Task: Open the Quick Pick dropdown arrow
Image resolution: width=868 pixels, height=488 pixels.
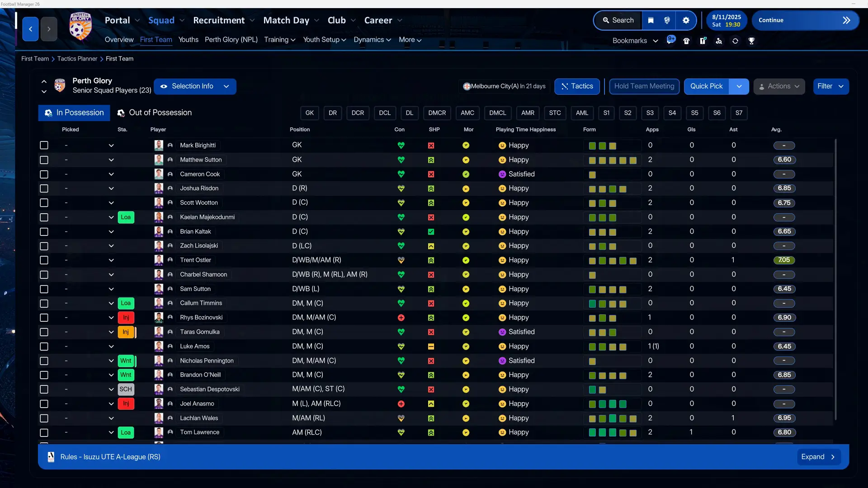Action: (739, 86)
